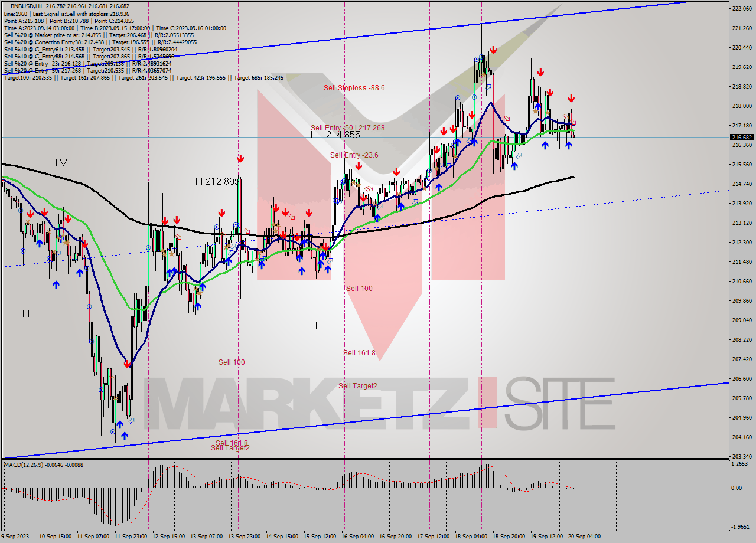The image size is (756, 543).
Task: Select the '13 Sep 07:00' time label
Action: tap(206, 537)
